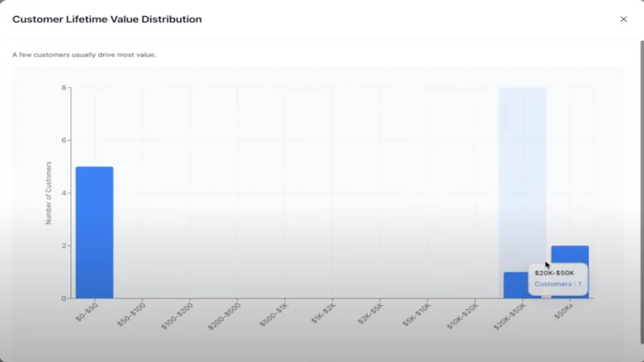Viewport: 644px width, 362px height.
Task: Click the y-axis value '6'
Action: click(x=64, y=140)
